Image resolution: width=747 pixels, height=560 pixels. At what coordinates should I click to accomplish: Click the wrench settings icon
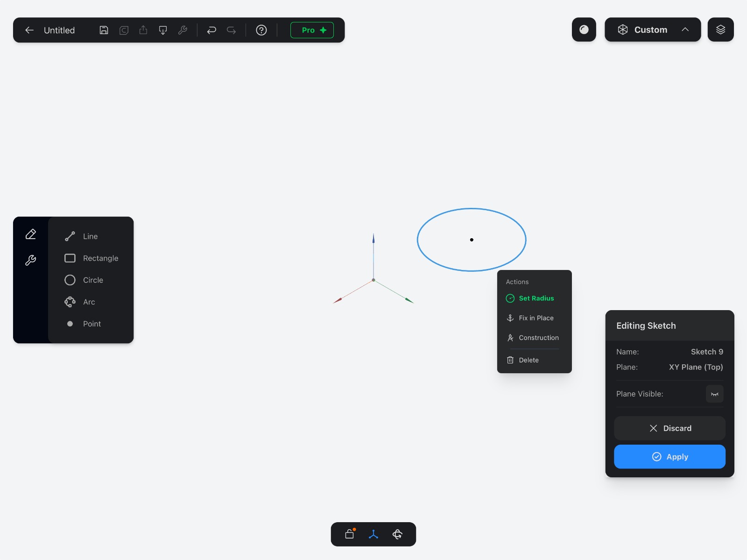[x=183, y=30]
